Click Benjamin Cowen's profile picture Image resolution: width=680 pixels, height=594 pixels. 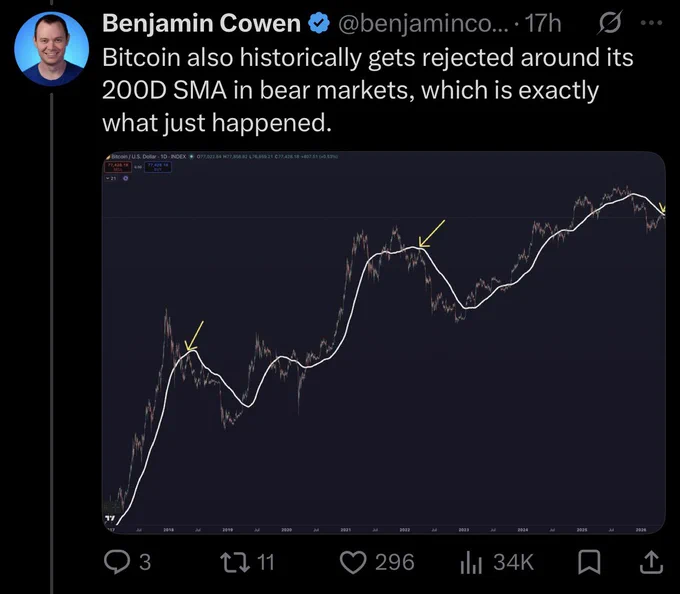(52, 49)
